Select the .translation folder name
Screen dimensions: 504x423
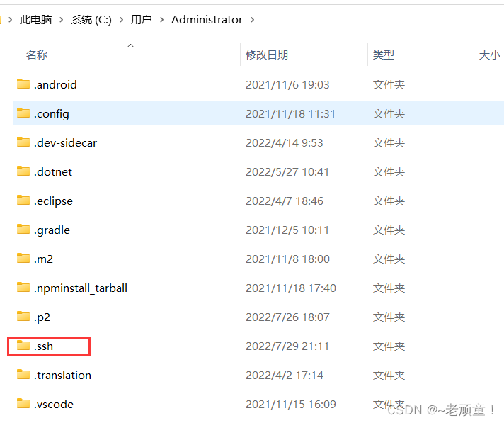click(63, 375)
